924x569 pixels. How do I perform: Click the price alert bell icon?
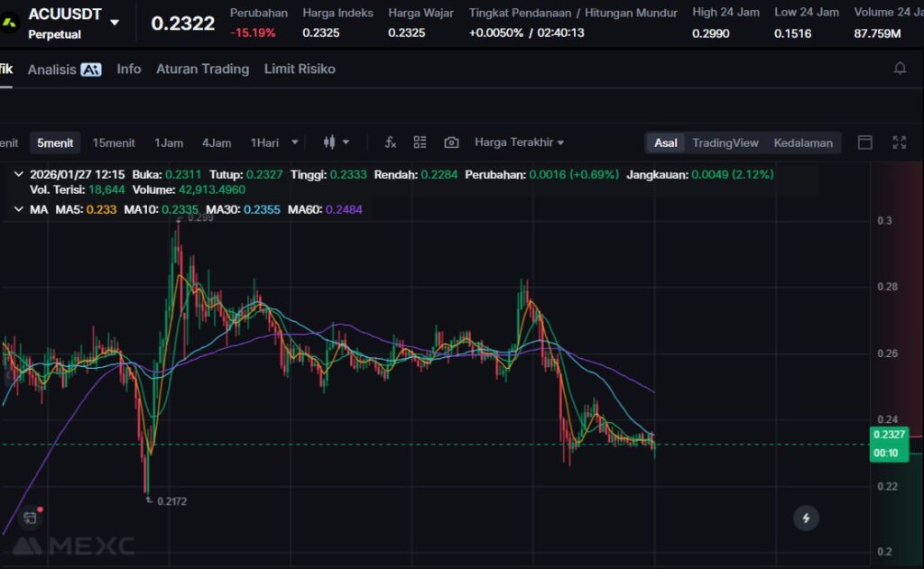coord(900,69)
